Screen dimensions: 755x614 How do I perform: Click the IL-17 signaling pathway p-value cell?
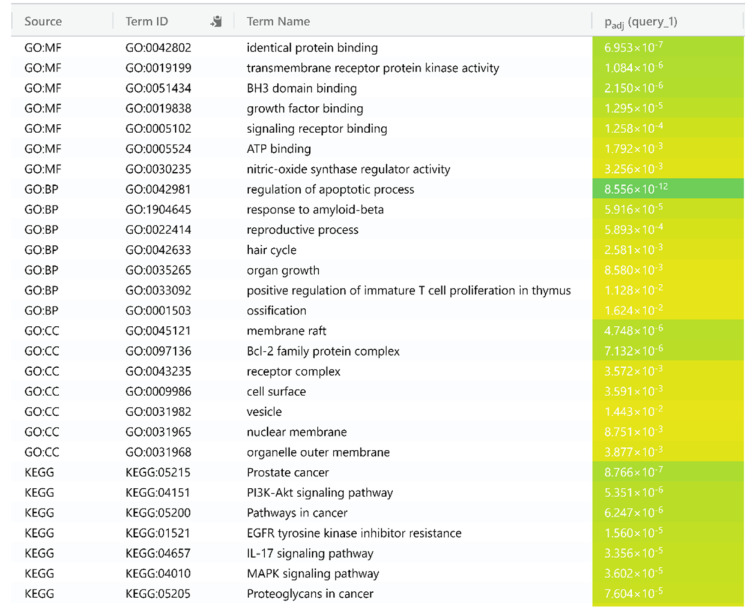point(668,553)
